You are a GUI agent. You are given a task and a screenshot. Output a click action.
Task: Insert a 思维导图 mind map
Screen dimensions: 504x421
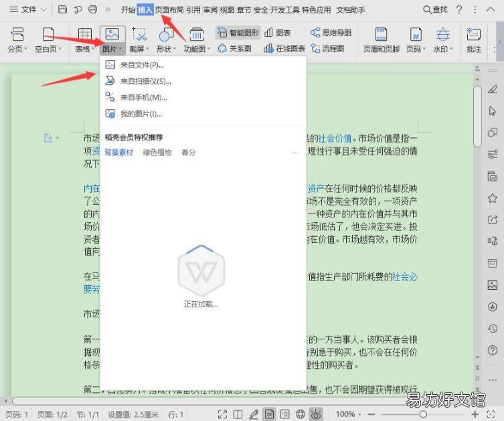[331, 32]
